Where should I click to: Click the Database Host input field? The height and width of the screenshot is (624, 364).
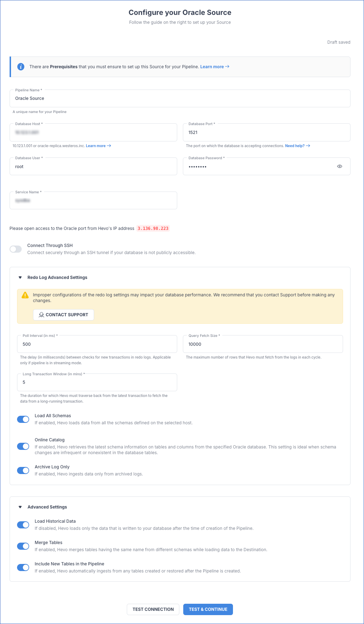pyautogui.click(x=93, y=132)
